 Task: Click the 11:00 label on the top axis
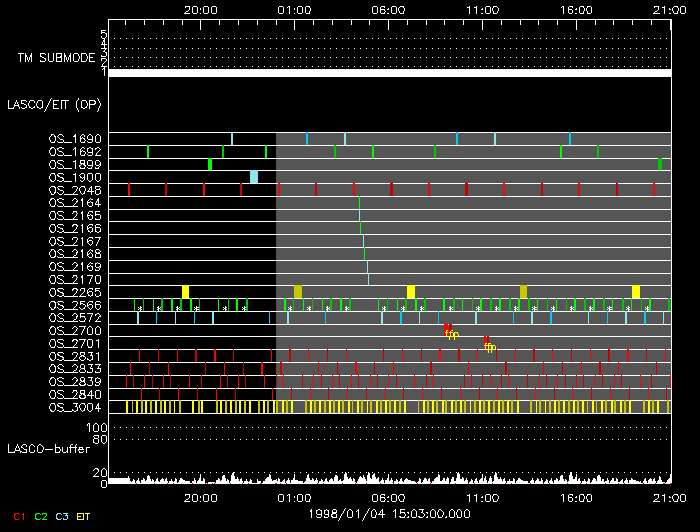pyautogui.click(x=483, y=8)
